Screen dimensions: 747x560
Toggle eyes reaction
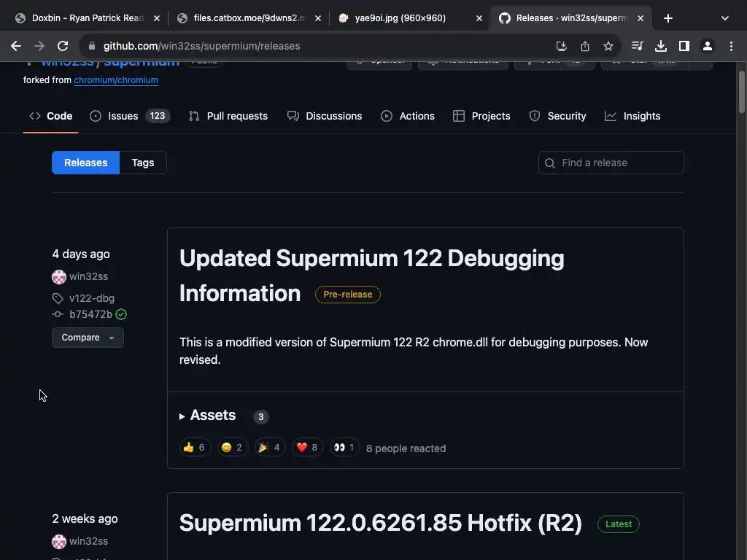[x=344, y=447]
